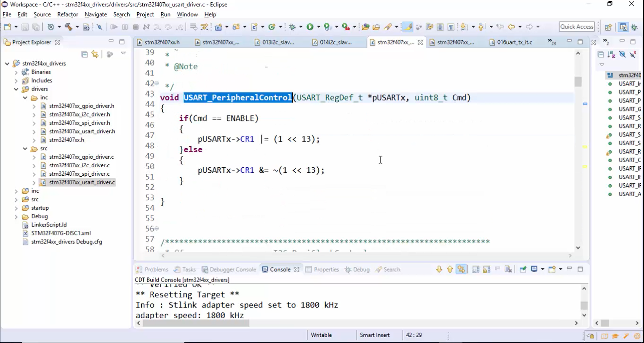Switch to C/C++ perspective icon

623,27
